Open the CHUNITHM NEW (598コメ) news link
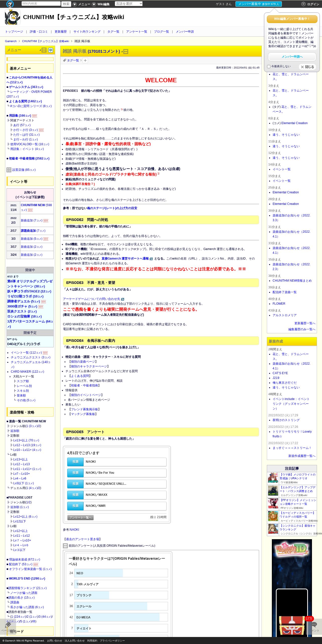The image size is (322, 644). pyautogui.click(x=36, y=207)
